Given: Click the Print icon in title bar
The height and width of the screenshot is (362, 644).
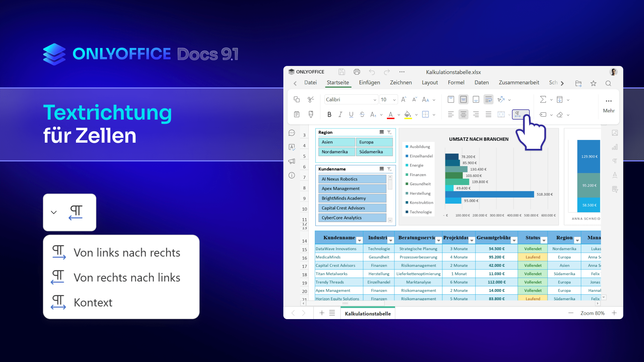Looking at the screenshot, I should pos(357,72).
